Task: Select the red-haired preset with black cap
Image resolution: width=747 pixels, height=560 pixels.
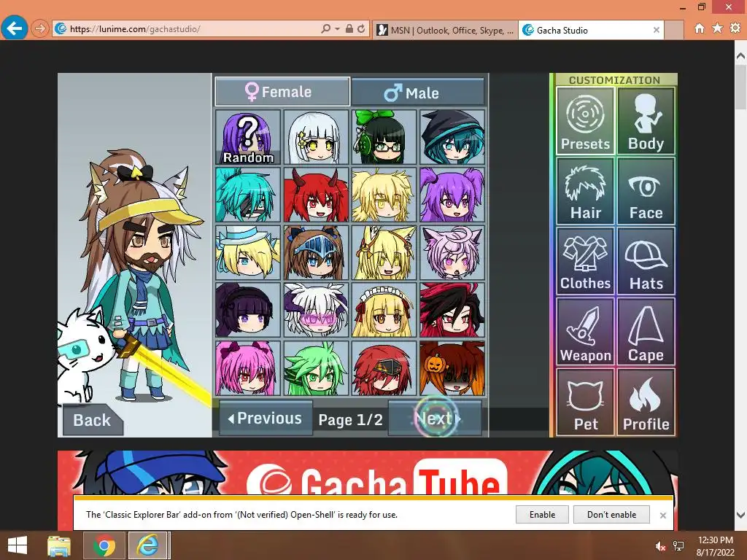Action: (384, 367)
